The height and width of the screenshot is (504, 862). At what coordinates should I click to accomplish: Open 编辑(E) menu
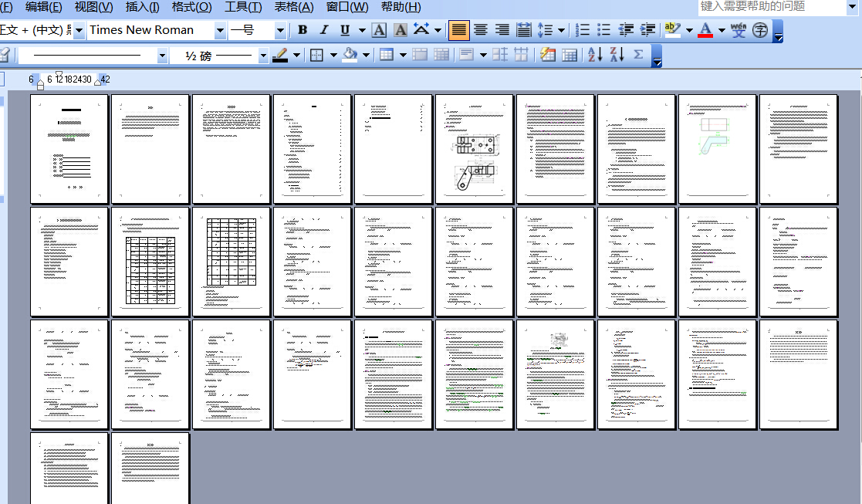coord(43,7)
